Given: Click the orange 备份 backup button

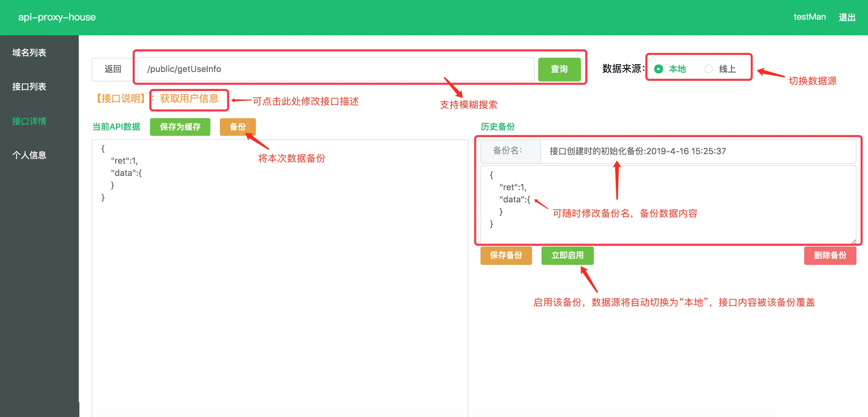Looking at the screenshot, I should coord(238,127).
